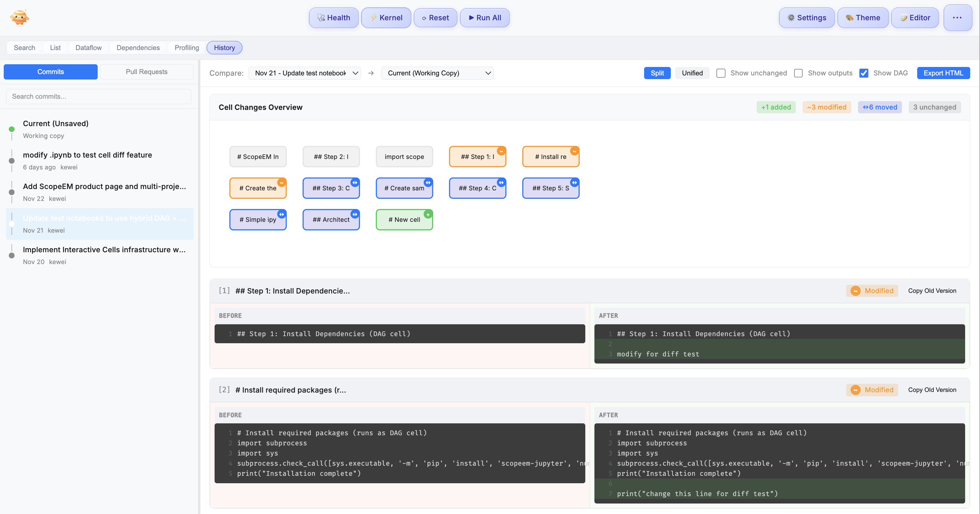Click the Export HTML button

pos(944,73)
